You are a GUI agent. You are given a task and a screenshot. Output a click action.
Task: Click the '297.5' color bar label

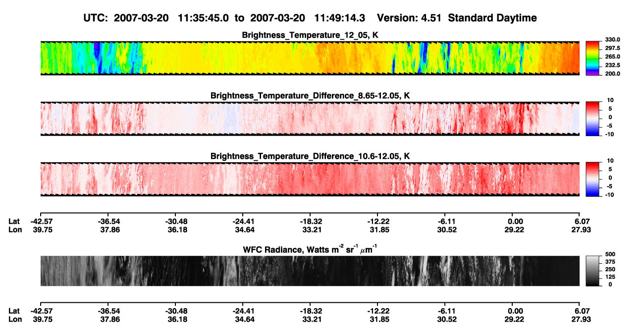[613, 48]
